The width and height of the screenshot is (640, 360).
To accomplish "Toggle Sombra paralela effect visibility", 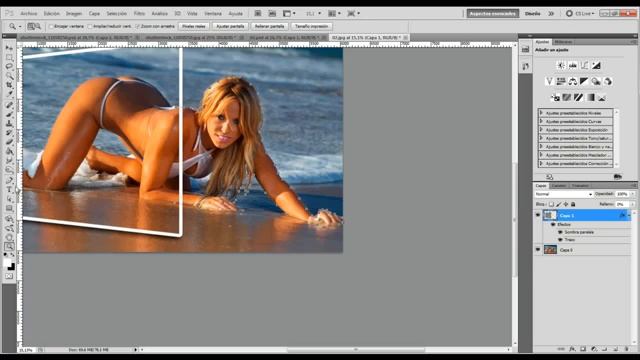I will pos(560,232).
